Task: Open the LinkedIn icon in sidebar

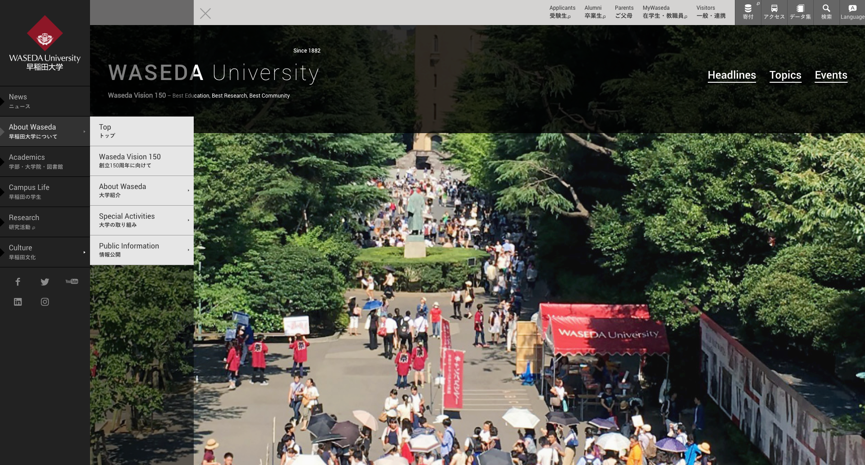Action: coord(18,302)
